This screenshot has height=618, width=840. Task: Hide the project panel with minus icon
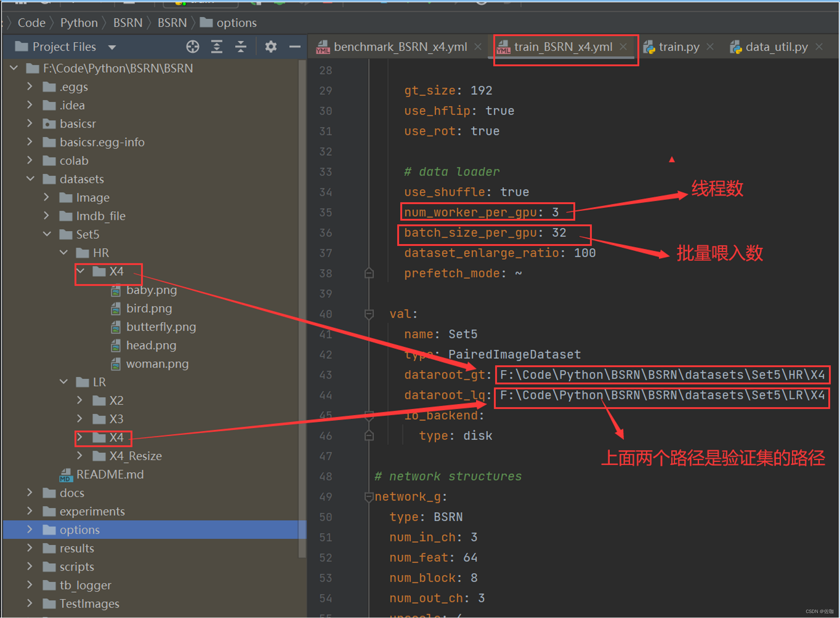click(x=295, y=47)
